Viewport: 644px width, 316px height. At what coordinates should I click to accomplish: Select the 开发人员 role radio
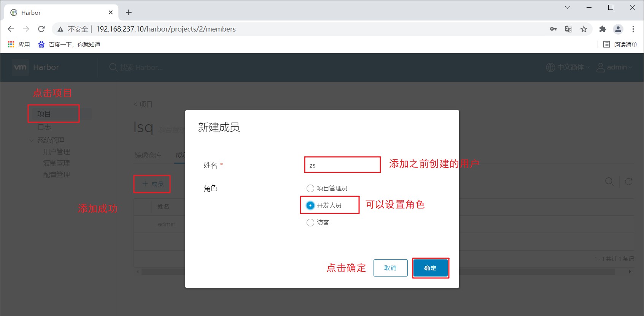tap(310, 205)
